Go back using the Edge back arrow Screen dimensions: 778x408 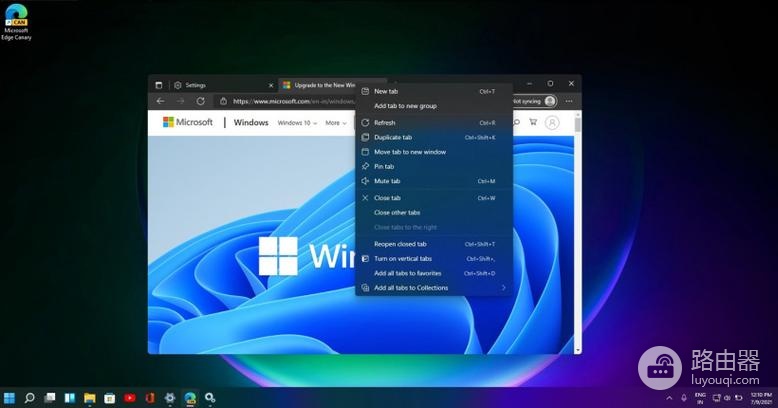pos(160,101)
